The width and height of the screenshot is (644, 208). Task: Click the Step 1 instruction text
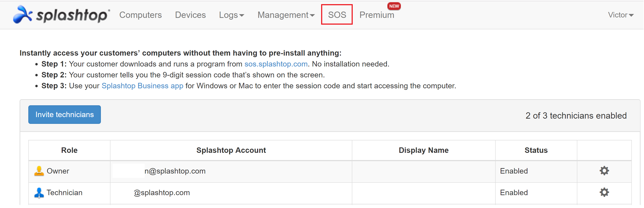pyautogui.click(x=215, y=64)
